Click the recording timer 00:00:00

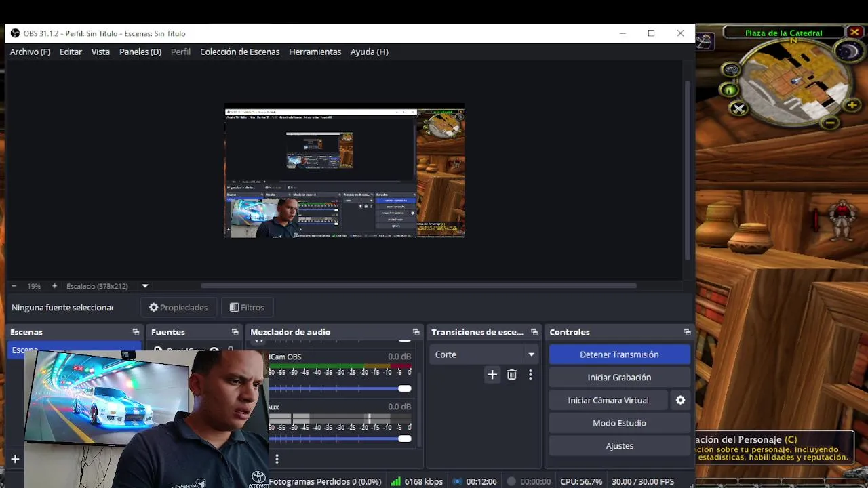coord(535,481)
